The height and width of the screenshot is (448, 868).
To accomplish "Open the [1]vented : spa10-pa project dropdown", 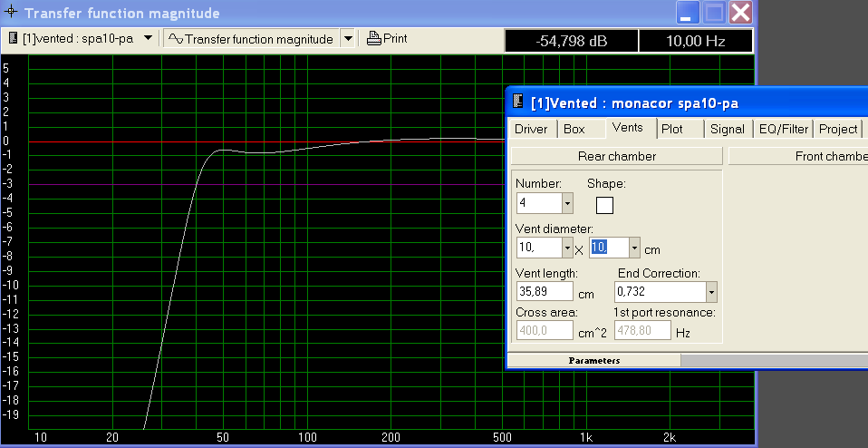I will (148, 39).
